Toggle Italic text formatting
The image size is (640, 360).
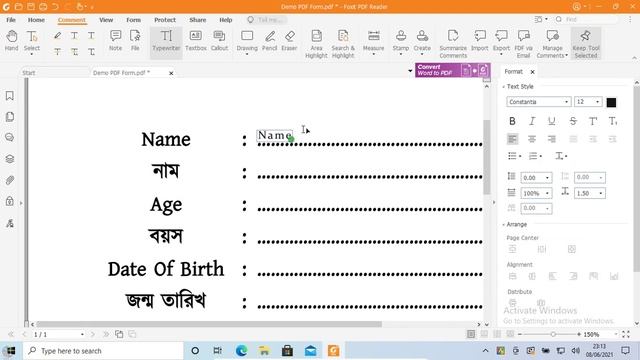[x=532, y=121]
